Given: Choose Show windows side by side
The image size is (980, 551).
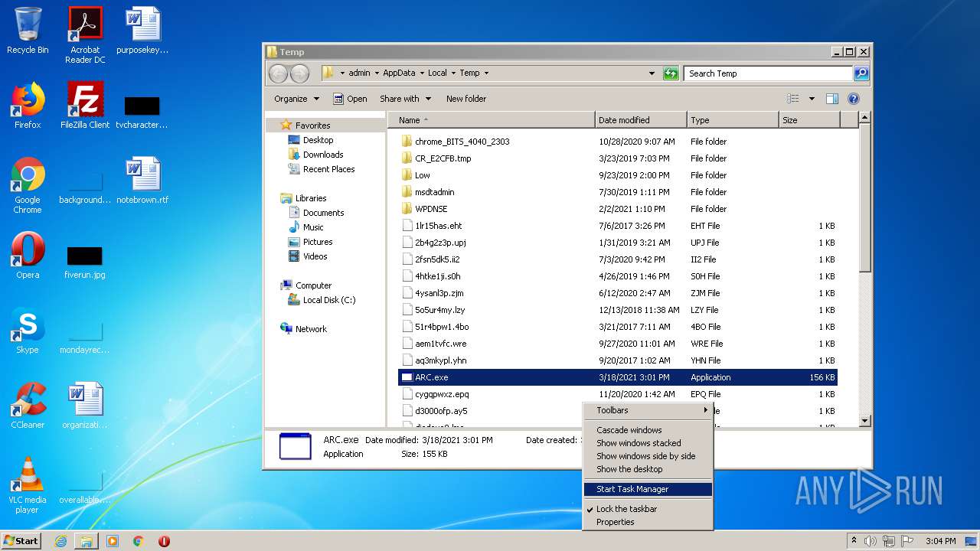Looking at the screenshot, I should [648, 456].
